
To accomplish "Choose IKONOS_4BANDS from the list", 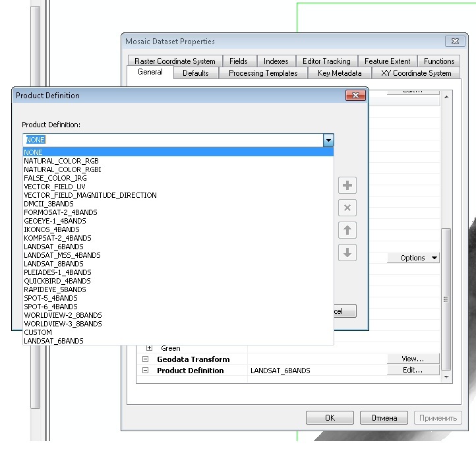I will (x=178, y=229).
